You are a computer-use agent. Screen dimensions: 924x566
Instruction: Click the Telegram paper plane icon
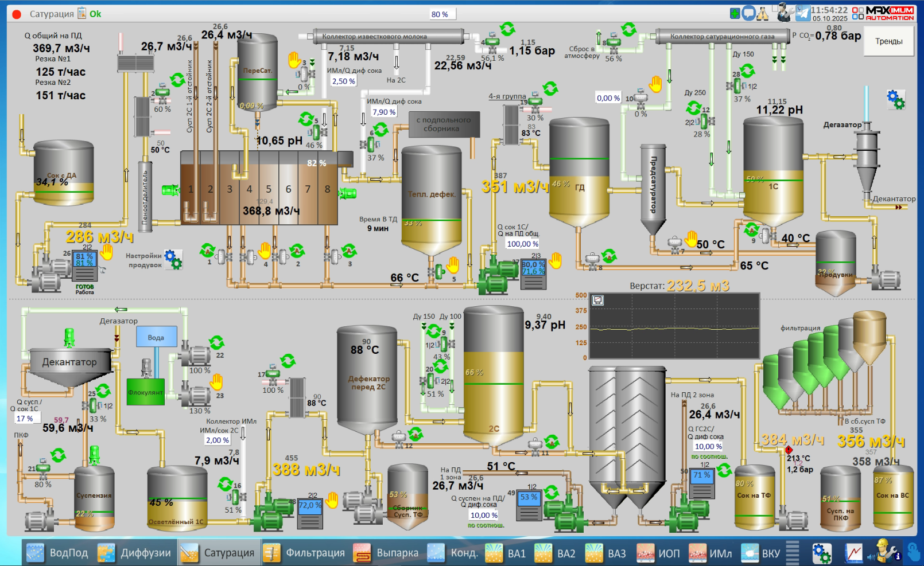pyautogui.click(x=802, y=13)
